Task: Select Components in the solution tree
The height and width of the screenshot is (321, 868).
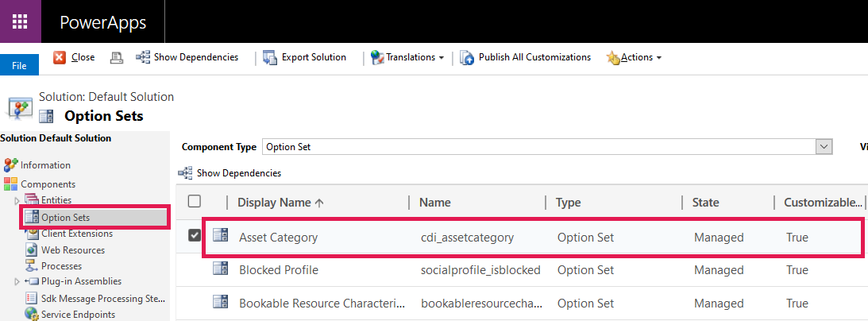Action: click(48, 184)
